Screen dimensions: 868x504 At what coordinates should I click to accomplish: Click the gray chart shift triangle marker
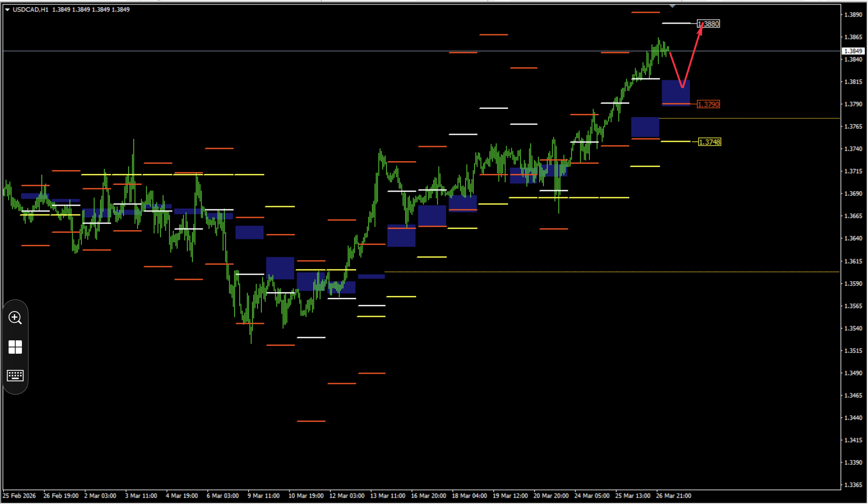tap(672, 6)
